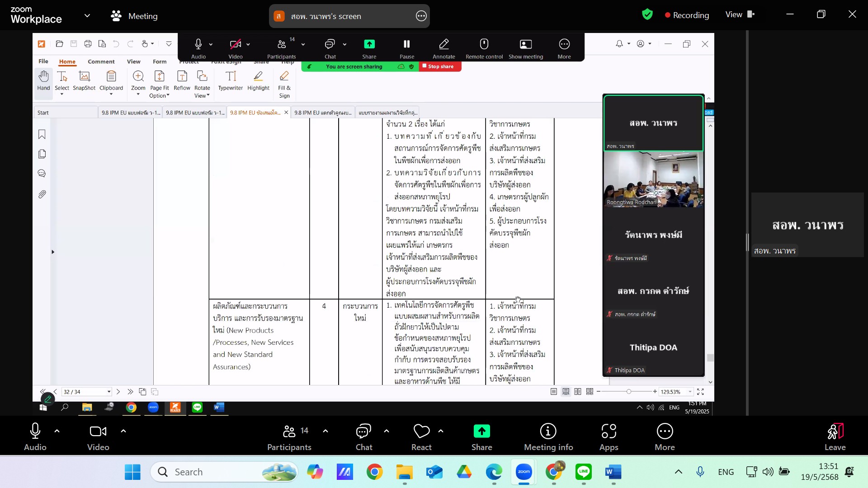Toggle microphone with Audio button in Zoom bar
Image resolution: width=868 pixels, height=488 pixels.
[35, 437]
